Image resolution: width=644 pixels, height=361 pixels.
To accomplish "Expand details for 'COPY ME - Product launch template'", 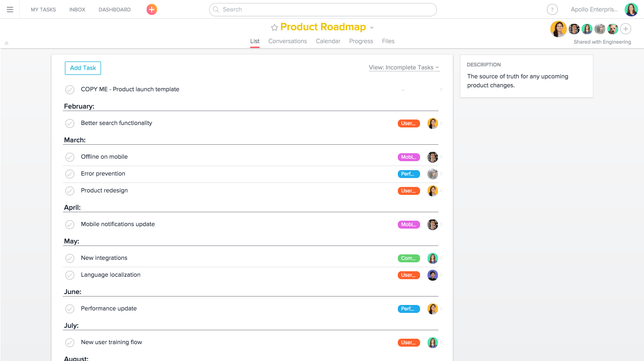I will pos(440,89).
